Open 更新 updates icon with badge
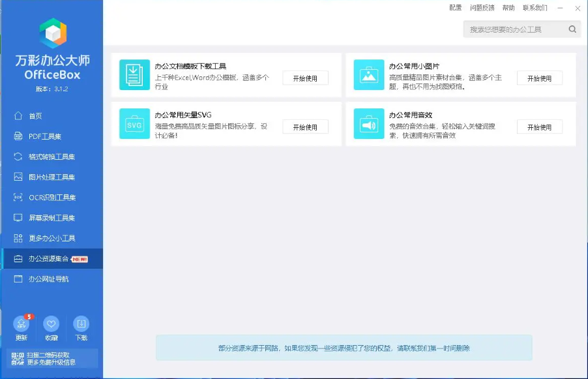Viewport: 588px width, 379px height. click(22, 324)
